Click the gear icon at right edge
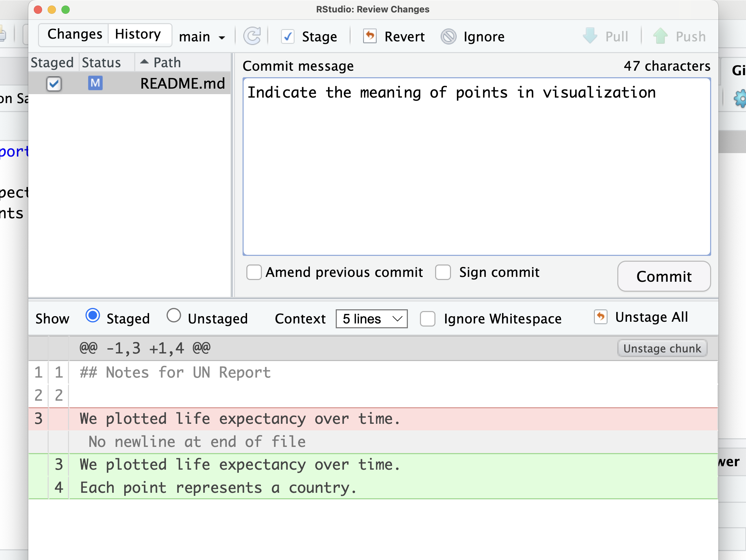This screenshot has width=746, height=560. 740,99
